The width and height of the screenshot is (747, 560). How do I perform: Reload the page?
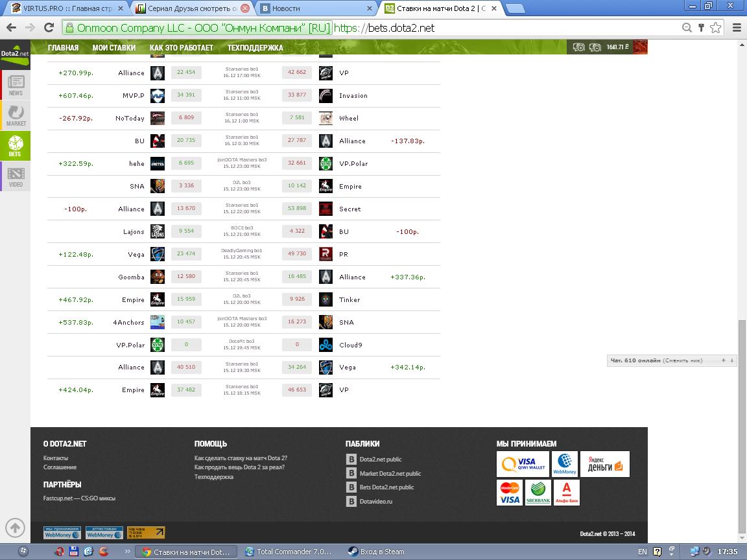pos(49,28)
